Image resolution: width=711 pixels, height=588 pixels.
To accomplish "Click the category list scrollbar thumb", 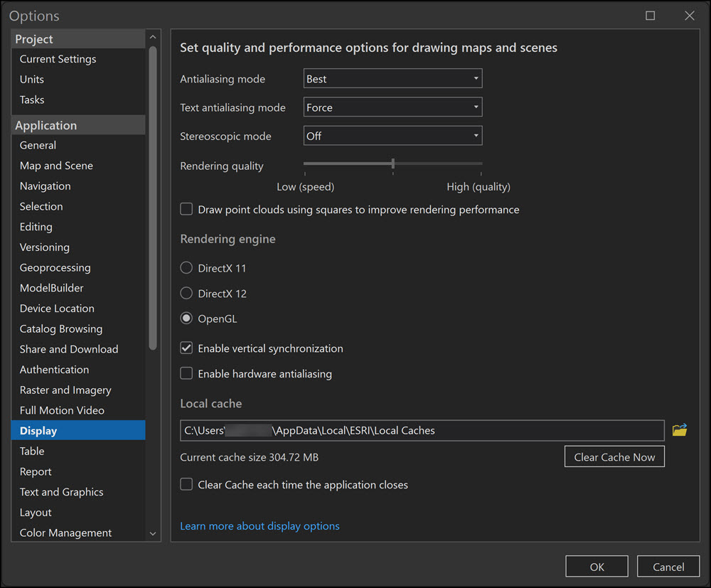I will pyautogui.click(x=153, y=198).
